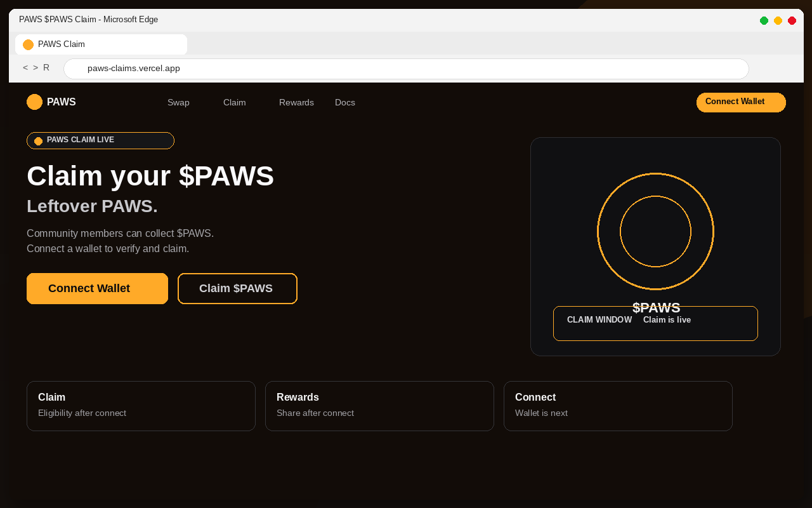Click the orange dot in PAWS CLAIM LIVE badge

(38, 141)
